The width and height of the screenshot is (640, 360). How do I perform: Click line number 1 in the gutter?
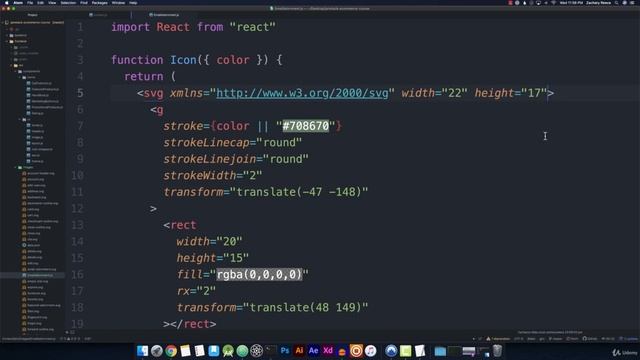coord(80,27)
